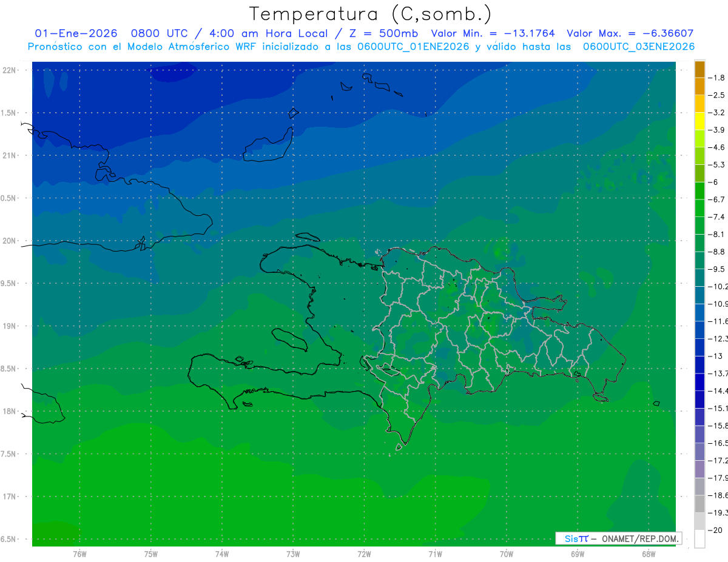Viewport: 728px width, 562px height.
Task: Click the white swatch below the -20 legend label
Action: (x=699, y=539)
